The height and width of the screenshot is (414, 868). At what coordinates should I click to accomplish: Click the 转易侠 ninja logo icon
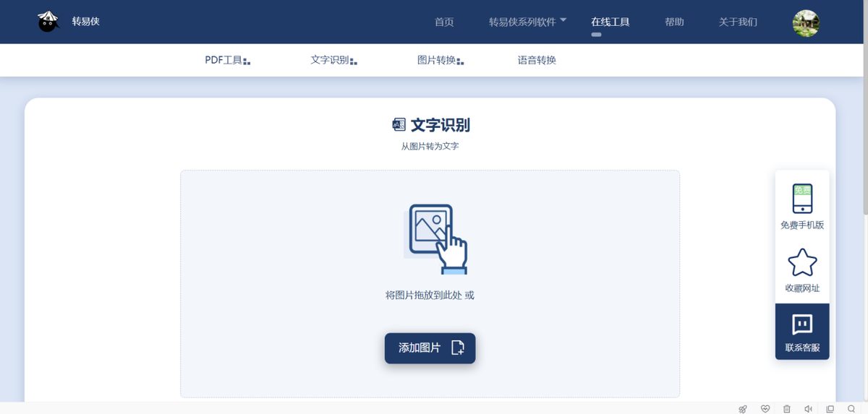[48, 22]
